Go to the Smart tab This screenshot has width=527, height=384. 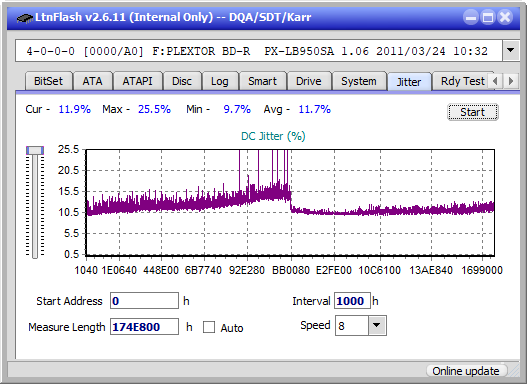point(262,81)
